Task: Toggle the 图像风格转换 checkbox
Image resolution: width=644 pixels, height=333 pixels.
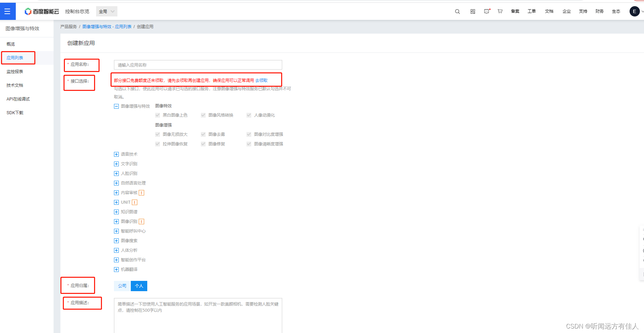Action: click(203, 115)
